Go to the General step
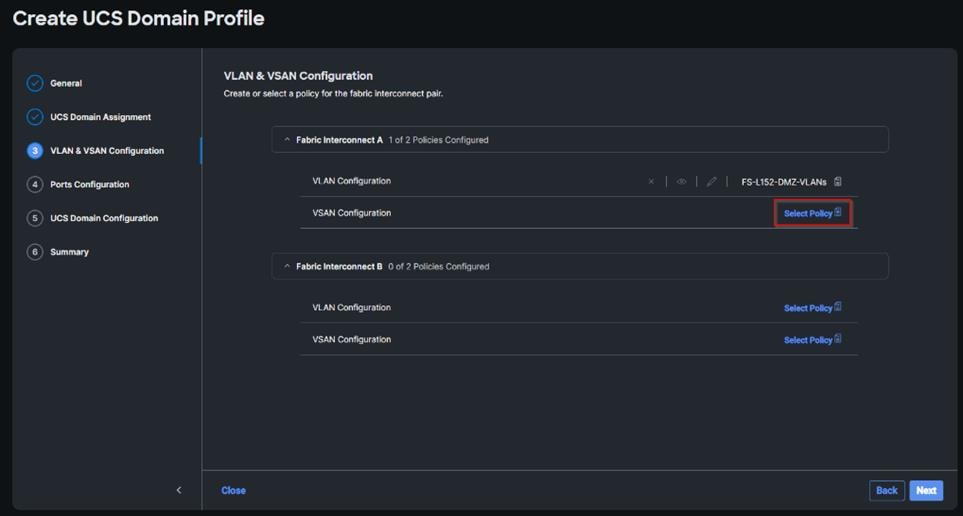This screenshot has width=963, height=516. click(x=66, y=83)
